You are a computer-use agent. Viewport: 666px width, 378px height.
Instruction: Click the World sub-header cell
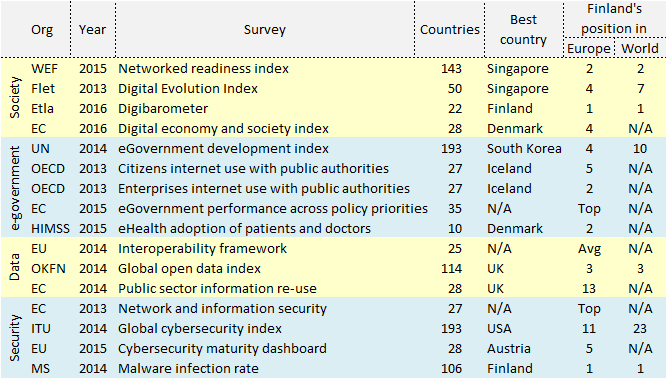point(640,48)
